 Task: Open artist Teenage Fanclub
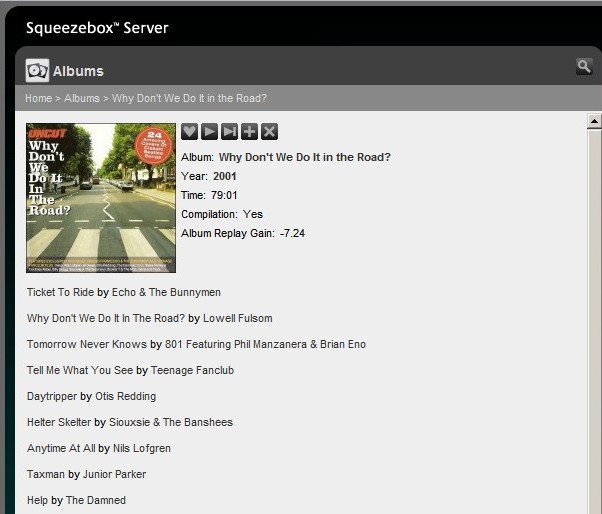tap(192, 371)
